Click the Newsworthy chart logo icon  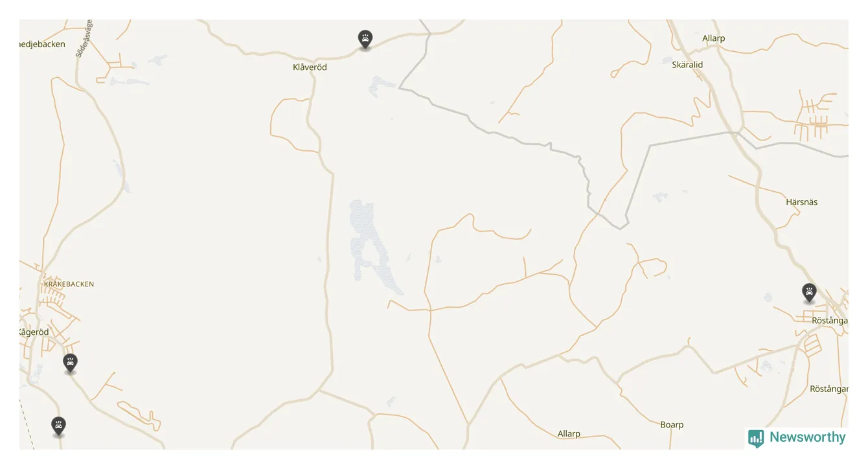pos(756,439)
